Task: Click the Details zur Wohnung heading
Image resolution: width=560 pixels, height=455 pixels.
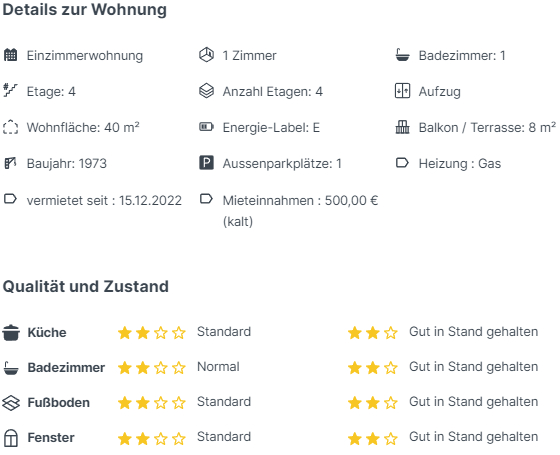Action: (x=85, y=10)
